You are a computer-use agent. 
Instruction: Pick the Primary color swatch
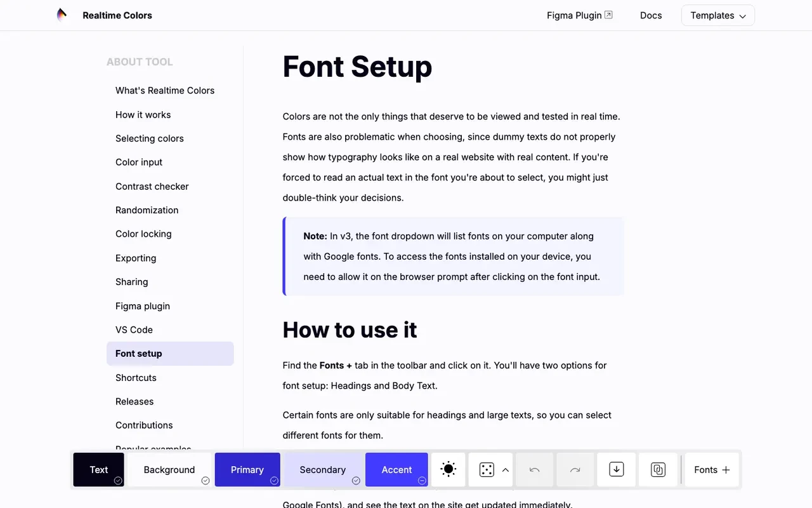pos(247,470)
